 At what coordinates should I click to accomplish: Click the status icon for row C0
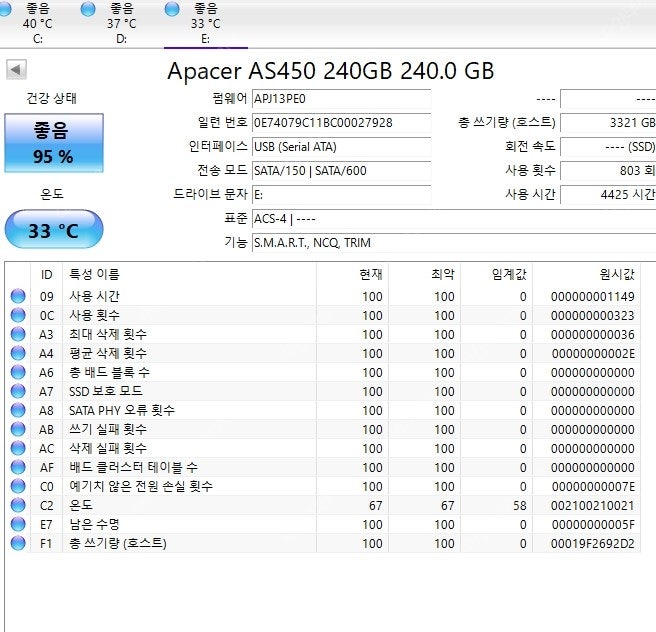point(18,486)
